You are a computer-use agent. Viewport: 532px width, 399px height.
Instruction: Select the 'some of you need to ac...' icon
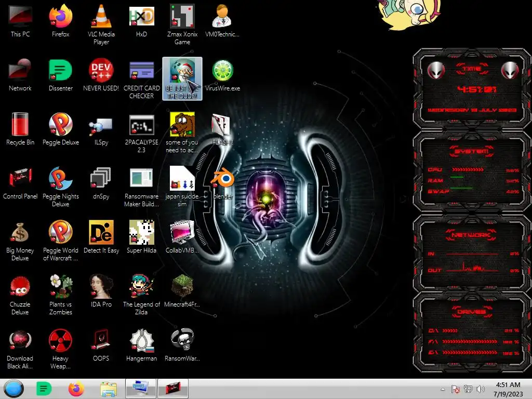coord(182,132)
